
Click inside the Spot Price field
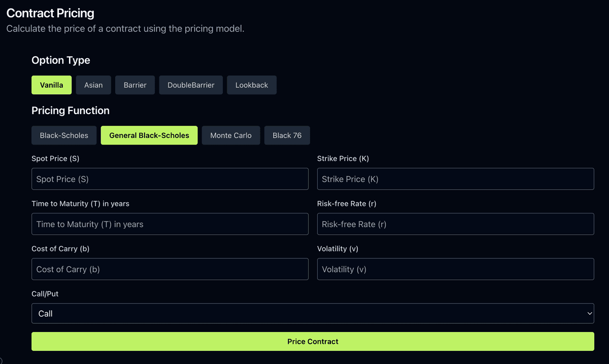pyautogui.click(x=170, y=178)
